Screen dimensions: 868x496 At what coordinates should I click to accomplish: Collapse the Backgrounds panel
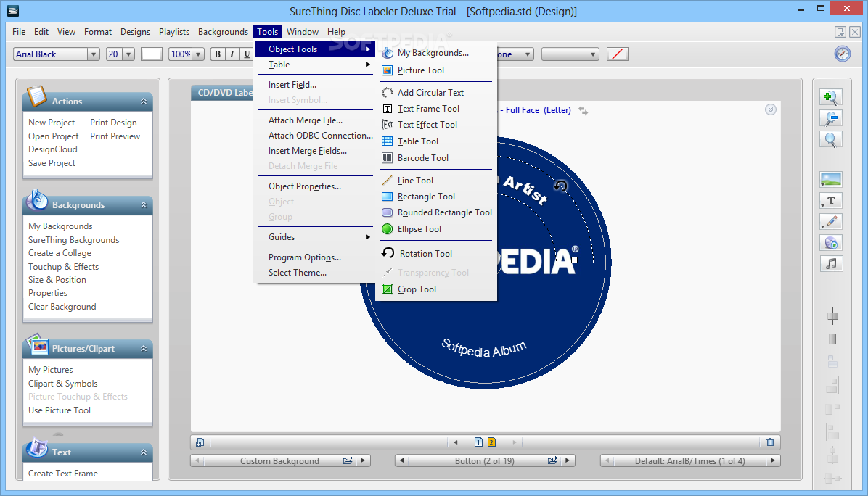tap(144, 205)
